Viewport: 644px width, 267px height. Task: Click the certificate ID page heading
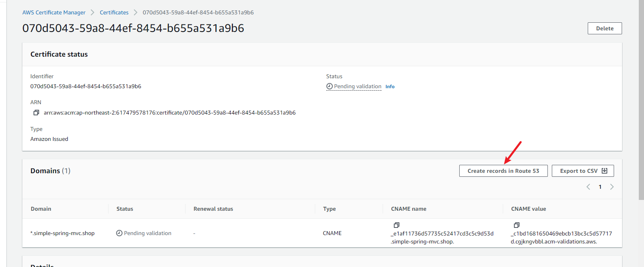pyautogui.click(x=133, y=28)
